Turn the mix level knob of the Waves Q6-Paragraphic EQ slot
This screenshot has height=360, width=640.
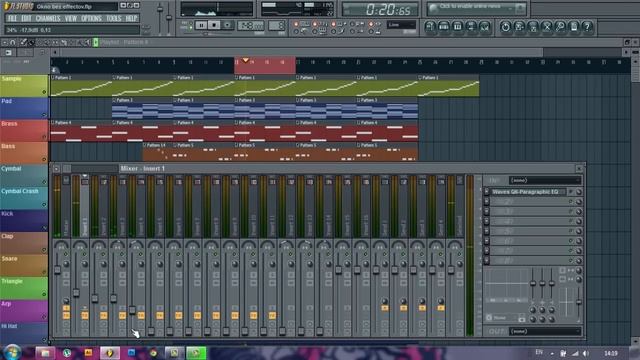[x=579, y=191]
